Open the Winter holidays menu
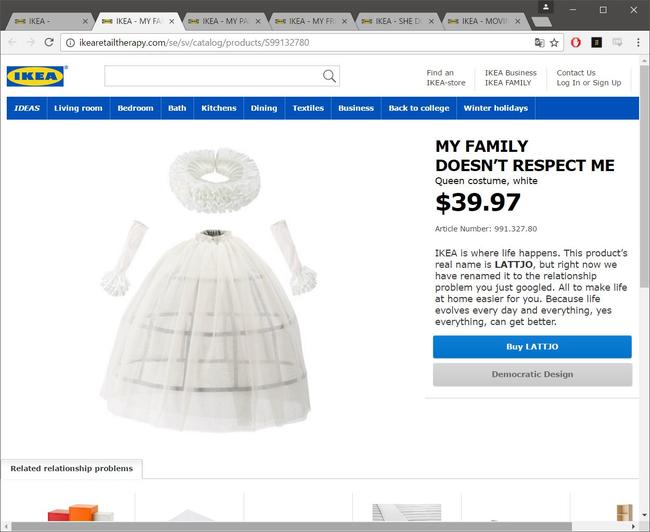Viewport: 650px width, 532px height. [496, 108]
